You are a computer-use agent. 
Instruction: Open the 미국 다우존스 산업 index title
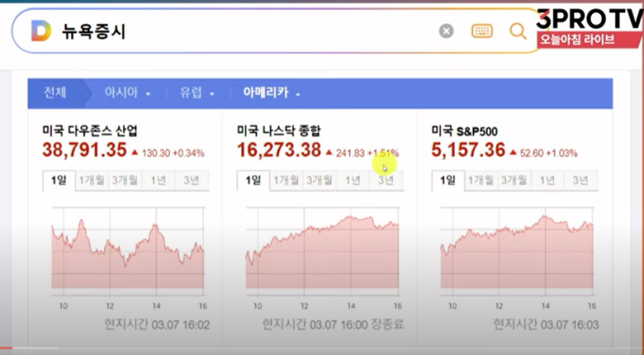90,131
